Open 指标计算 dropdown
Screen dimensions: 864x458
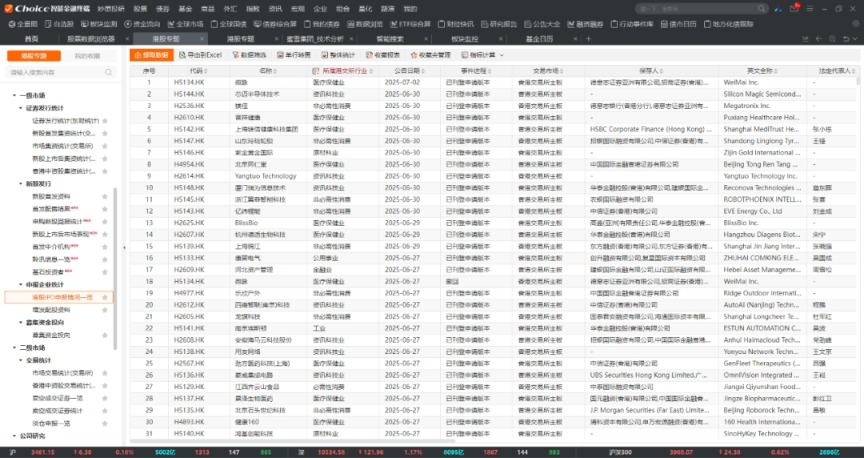click(x=482, y=55)
